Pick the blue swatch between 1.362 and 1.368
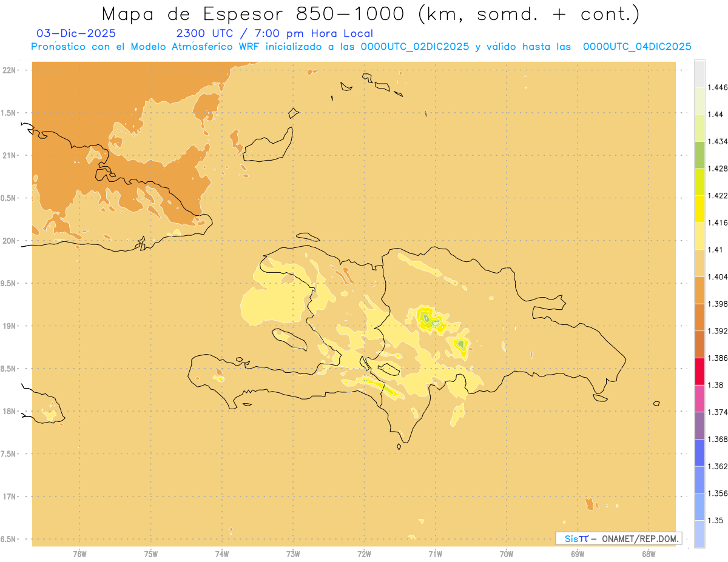728x562 pixels. point(699,452)
